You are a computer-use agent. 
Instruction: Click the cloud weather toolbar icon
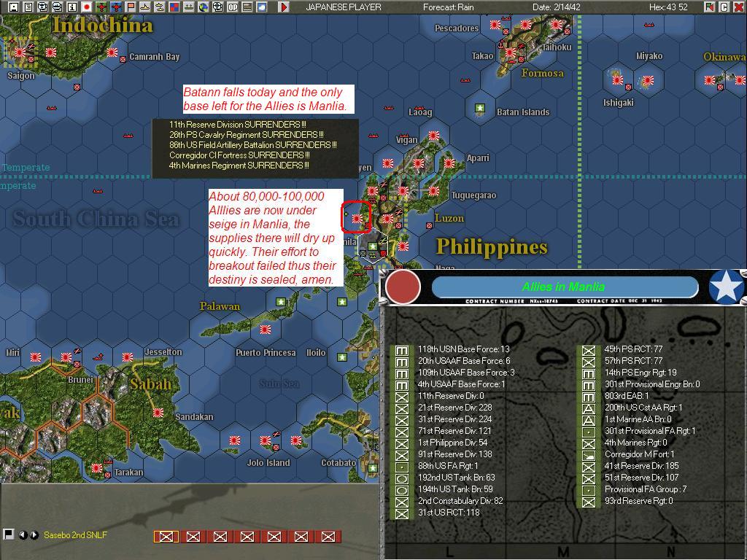point(262,7)
